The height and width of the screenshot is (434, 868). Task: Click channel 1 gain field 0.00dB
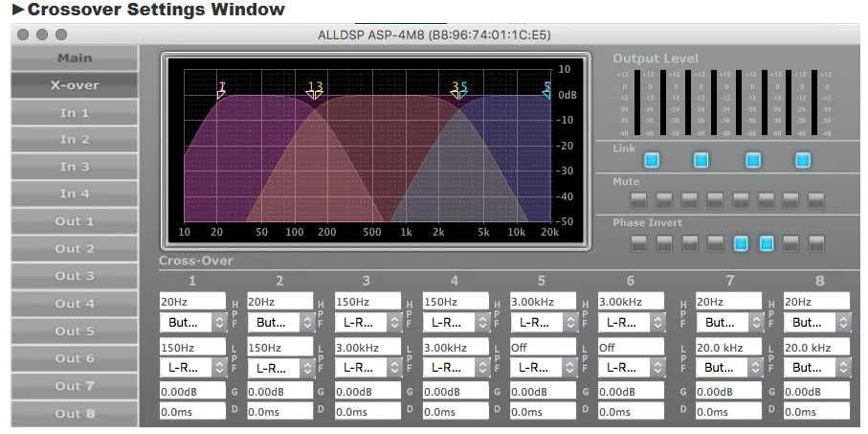coord(192,391)
